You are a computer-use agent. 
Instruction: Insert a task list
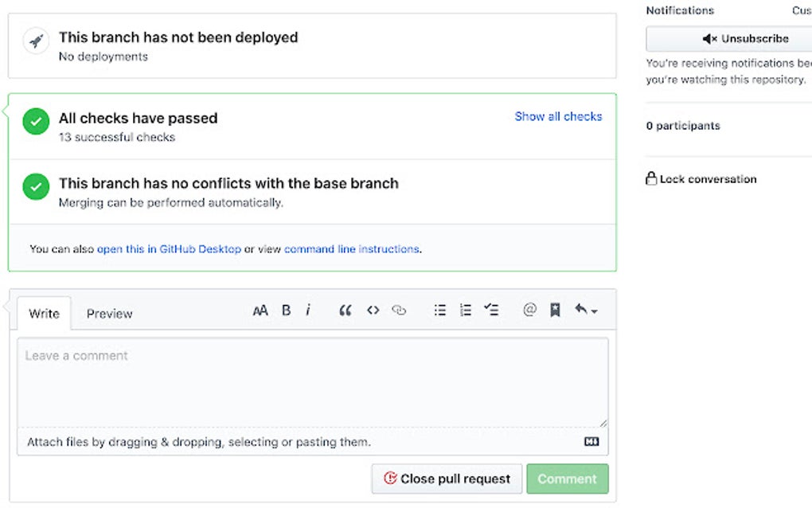tap(492, 310)
